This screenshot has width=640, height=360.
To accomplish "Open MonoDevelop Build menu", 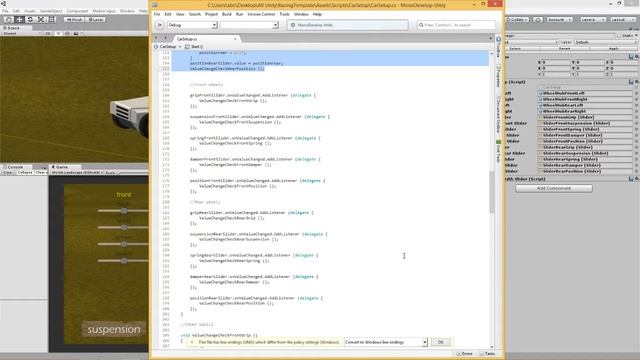I will pos(227,14).
